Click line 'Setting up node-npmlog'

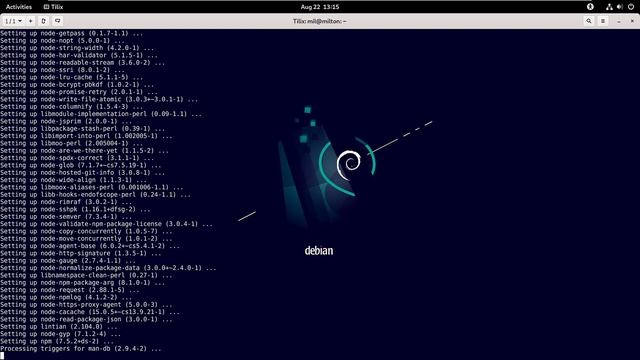tap(66, 298)
